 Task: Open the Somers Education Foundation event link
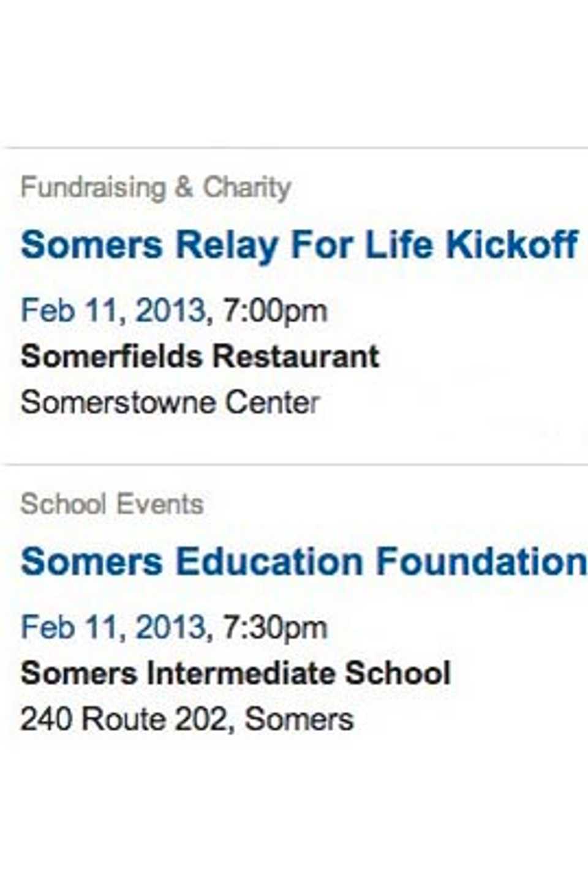click(304, 562)
